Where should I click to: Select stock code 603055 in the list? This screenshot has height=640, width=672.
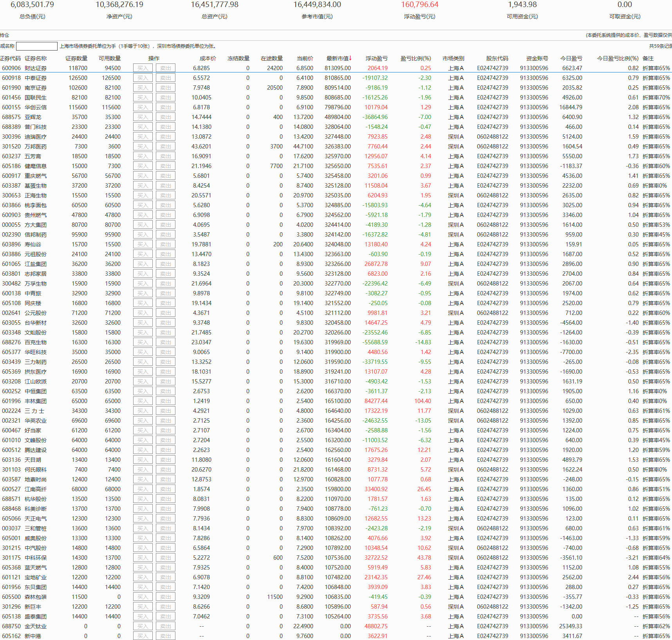point(11,323)
